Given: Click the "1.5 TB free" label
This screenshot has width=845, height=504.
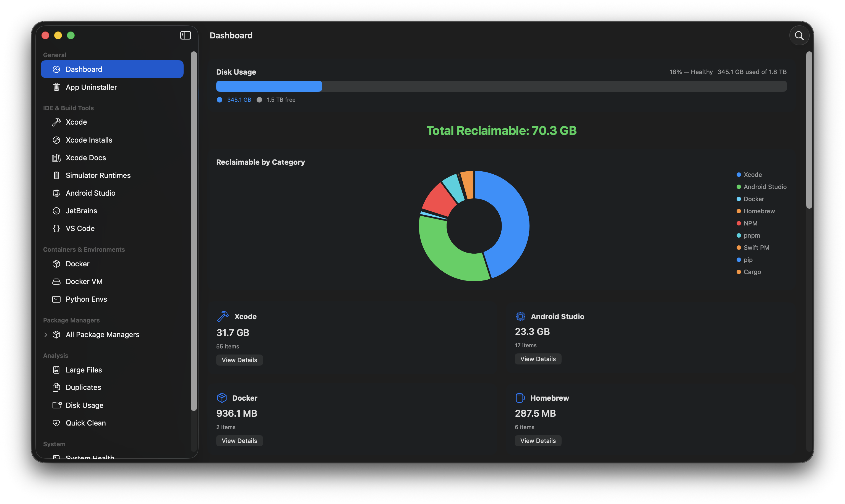Looking at the screenshot, I should click(281, 100).
